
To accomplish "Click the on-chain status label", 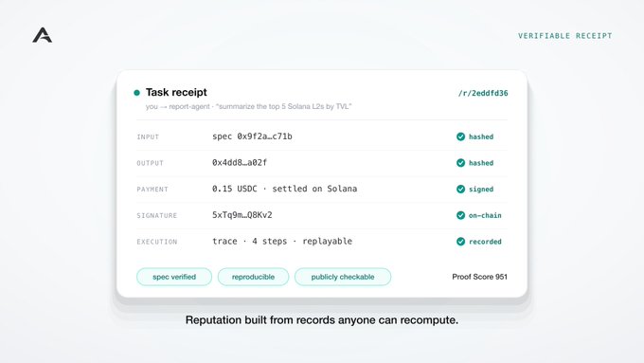I will coord(485,215).
